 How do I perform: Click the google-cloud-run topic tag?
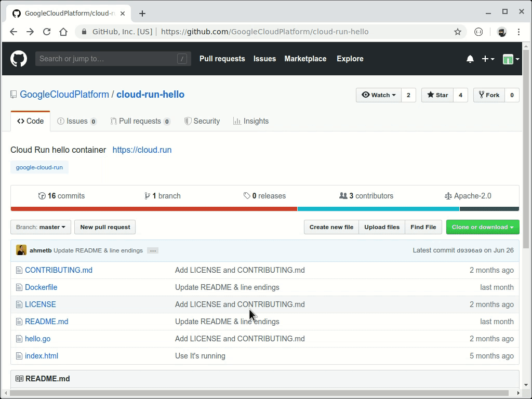coord(39,167)
